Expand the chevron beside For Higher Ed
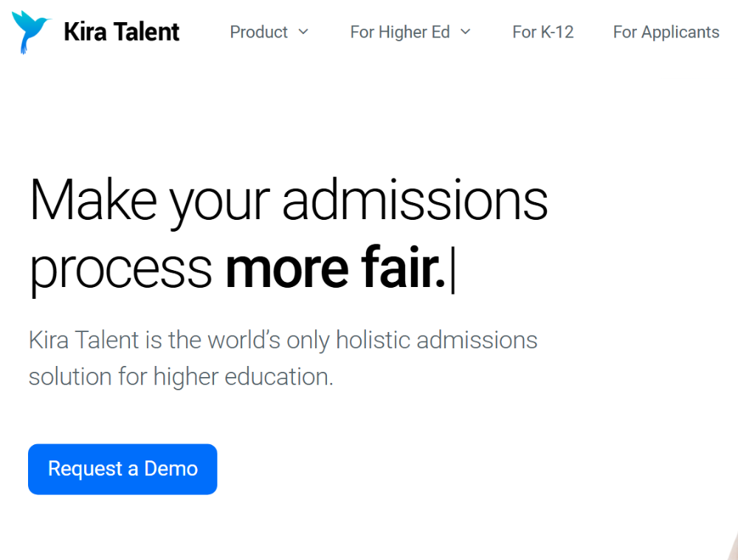This screenshot has height=560, width=738. click(x=466, y=32)
